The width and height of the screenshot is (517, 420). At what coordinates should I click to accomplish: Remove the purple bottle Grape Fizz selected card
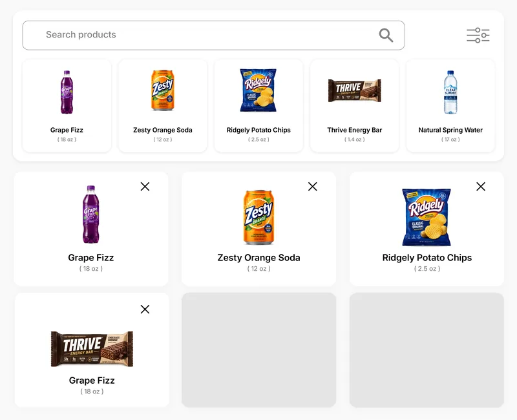[145, 187]
